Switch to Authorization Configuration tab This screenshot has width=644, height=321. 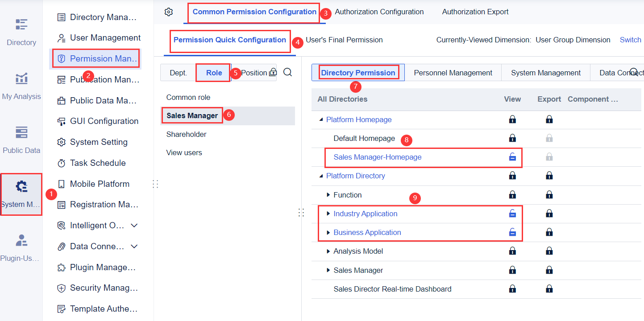coord(379,12)
